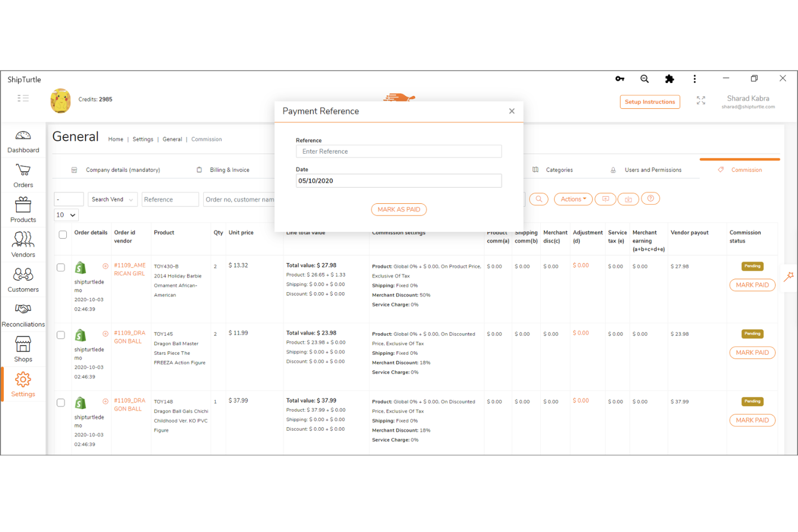
Task: Open the Search Vendor dropdown
Action: click(x=112, y=199)
